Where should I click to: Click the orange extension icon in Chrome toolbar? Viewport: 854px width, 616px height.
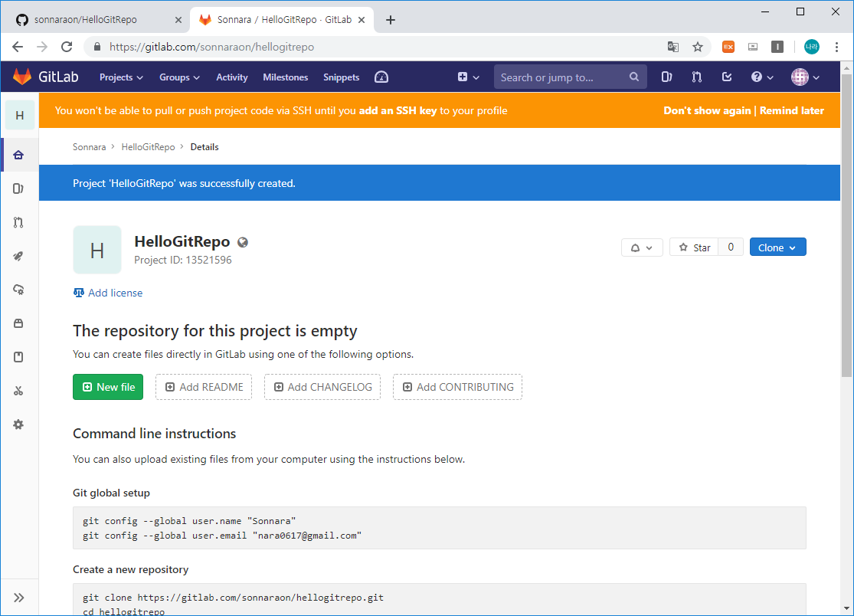(x=728, y=47)
